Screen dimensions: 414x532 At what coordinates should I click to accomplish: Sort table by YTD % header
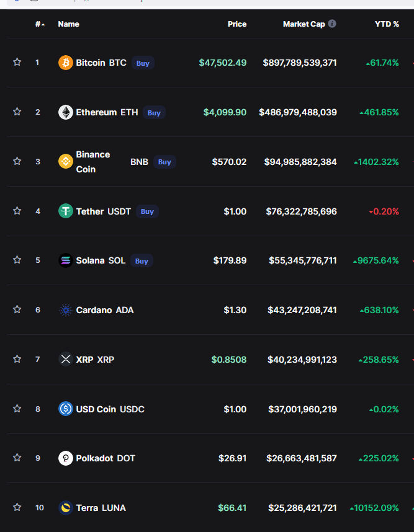[x=387, y=24]
